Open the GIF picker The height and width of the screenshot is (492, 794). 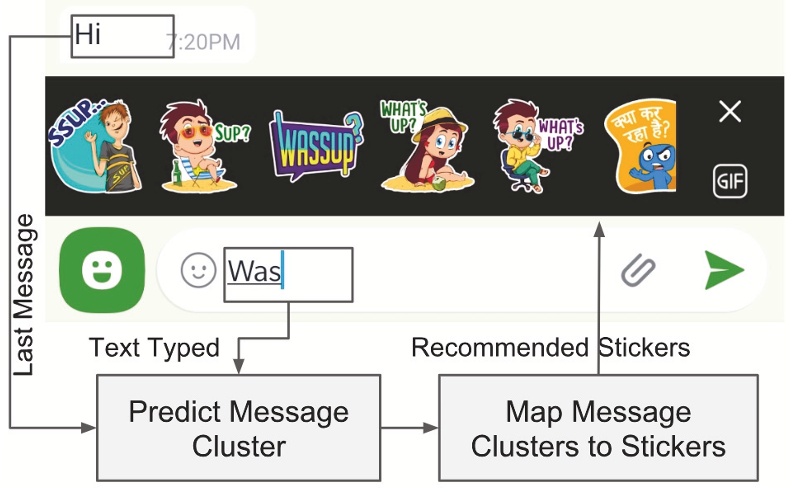(730, 181)
